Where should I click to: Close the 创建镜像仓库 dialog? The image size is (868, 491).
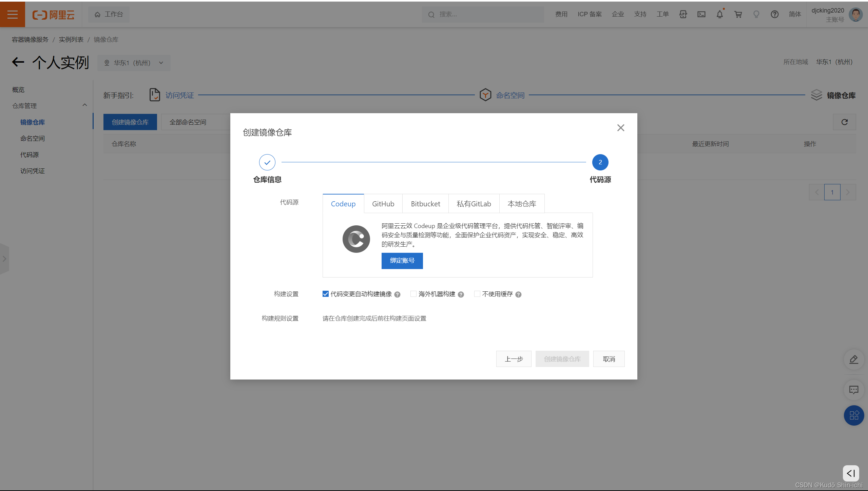click(621, 128)
